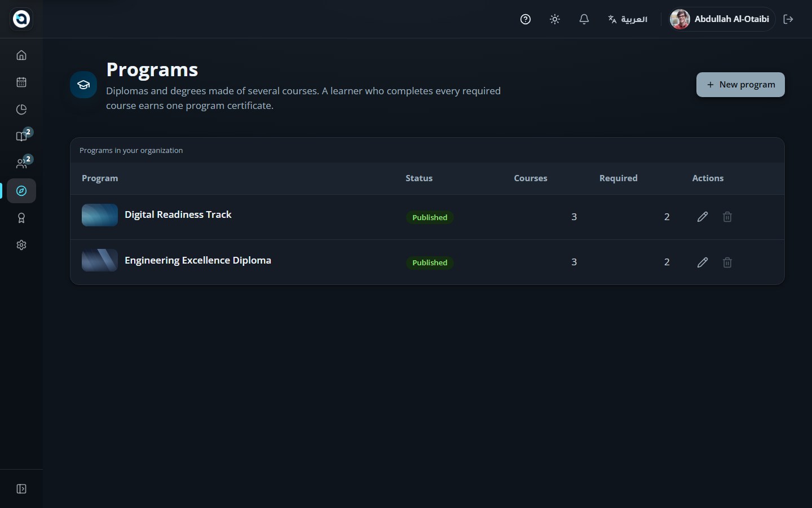812x508 pixels.
Task: Click the logout icon in the header
Action: click(788, 19)
